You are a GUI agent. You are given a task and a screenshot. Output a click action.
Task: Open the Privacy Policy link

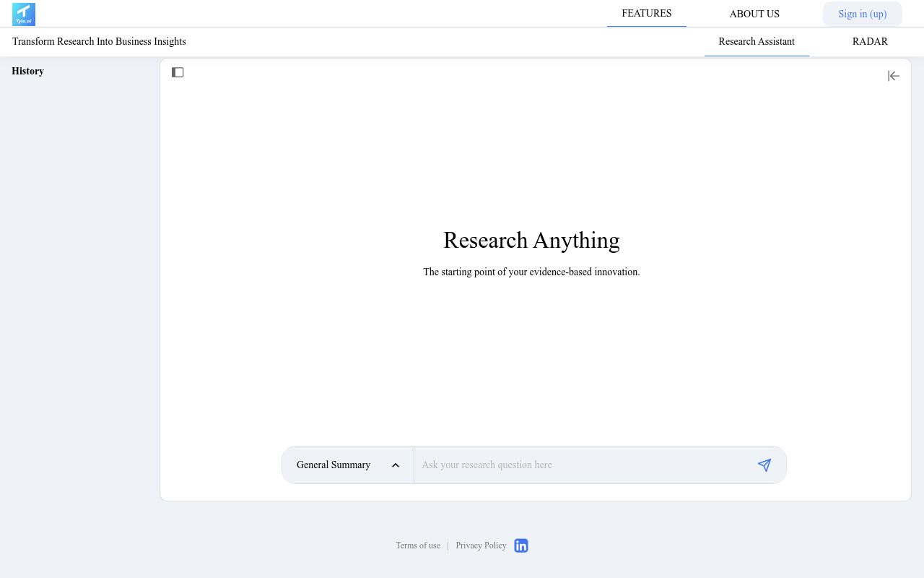481,545
